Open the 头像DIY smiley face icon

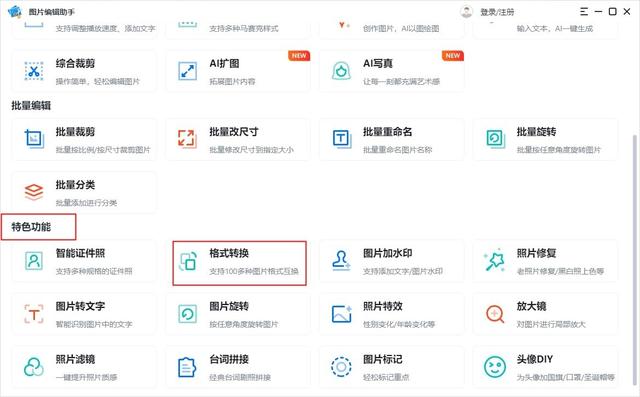point(495,366)
